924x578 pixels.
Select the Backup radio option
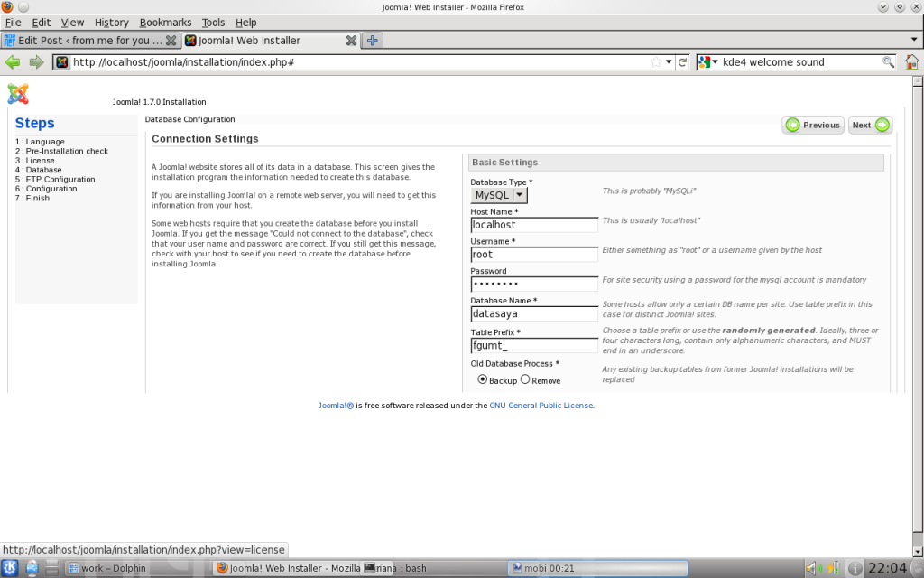[x=483, y=379]
